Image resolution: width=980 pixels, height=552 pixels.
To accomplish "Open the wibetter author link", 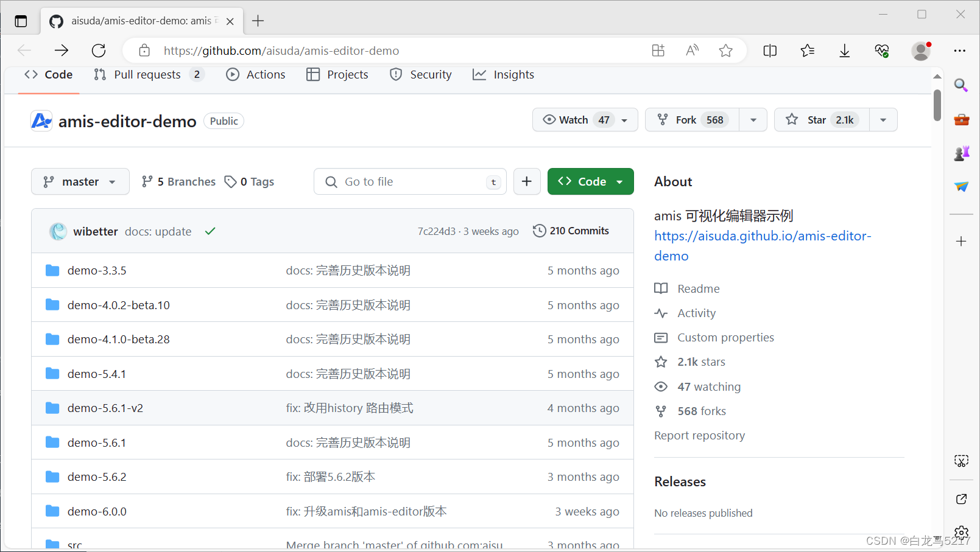I will (x=96, y=231).
